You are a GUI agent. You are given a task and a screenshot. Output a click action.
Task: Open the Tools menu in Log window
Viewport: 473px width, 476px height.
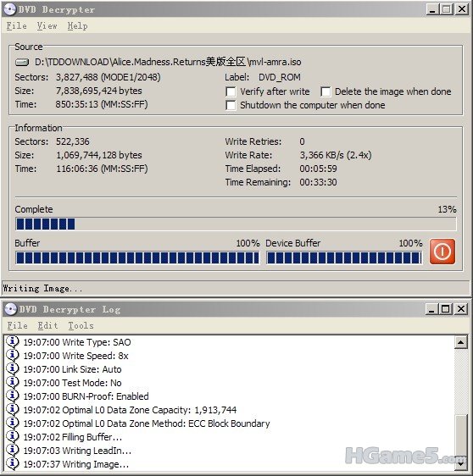pos(81,325)
